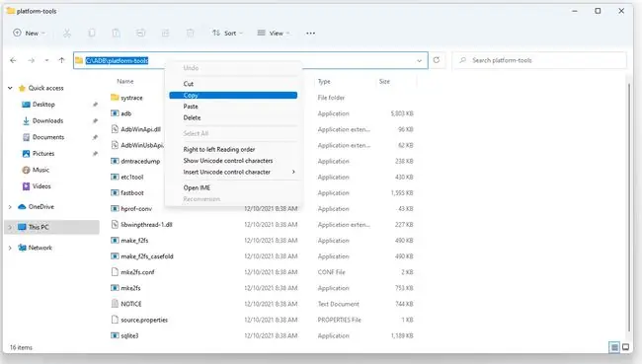
Task: Click the Cut toolbar icon
Action: (x=67, y=34)
